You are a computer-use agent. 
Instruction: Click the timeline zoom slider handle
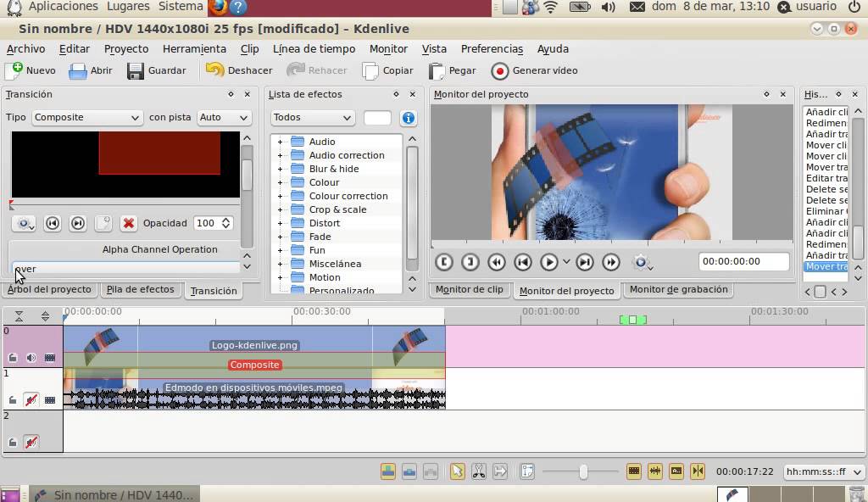tap(583, 472)
